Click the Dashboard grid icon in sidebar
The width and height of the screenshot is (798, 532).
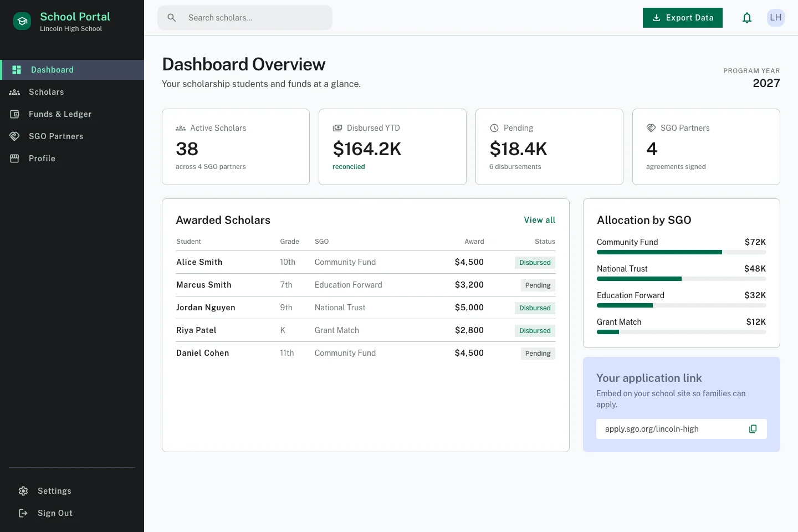click(x=17, y=70)
